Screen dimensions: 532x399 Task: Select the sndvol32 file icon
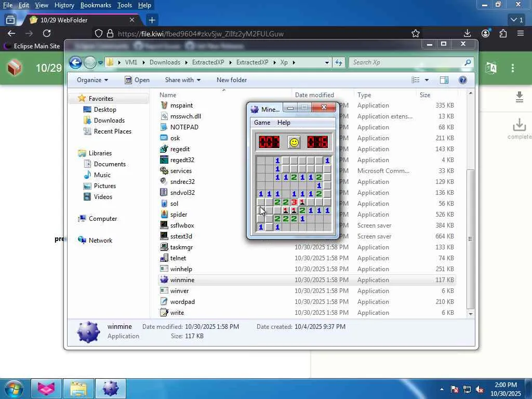click(164, 192)
